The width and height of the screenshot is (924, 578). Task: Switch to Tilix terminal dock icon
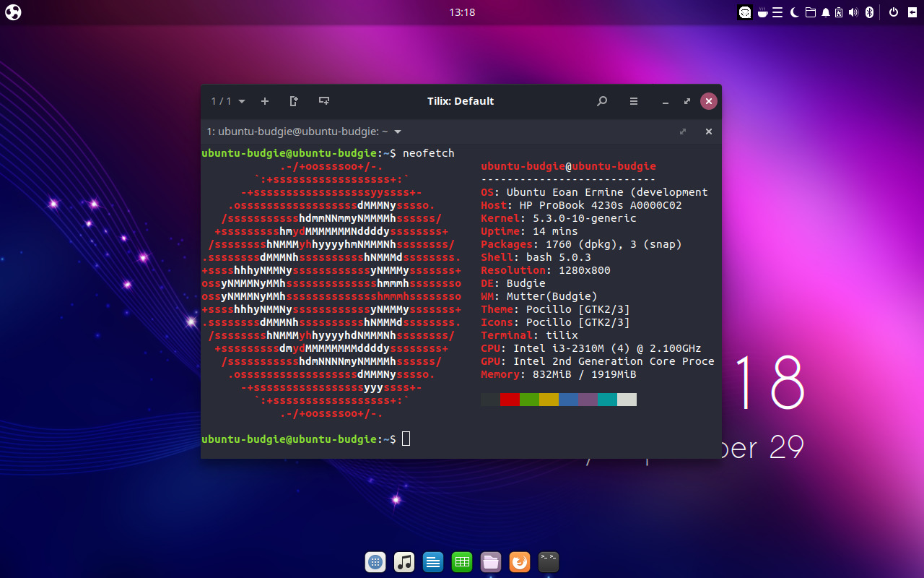[549, 561]
